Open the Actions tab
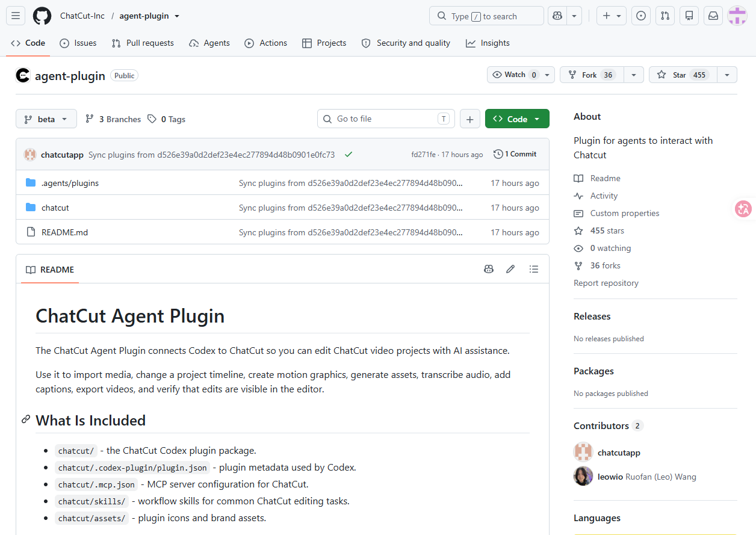The image size is (756, 535). [x=266, y=43]
